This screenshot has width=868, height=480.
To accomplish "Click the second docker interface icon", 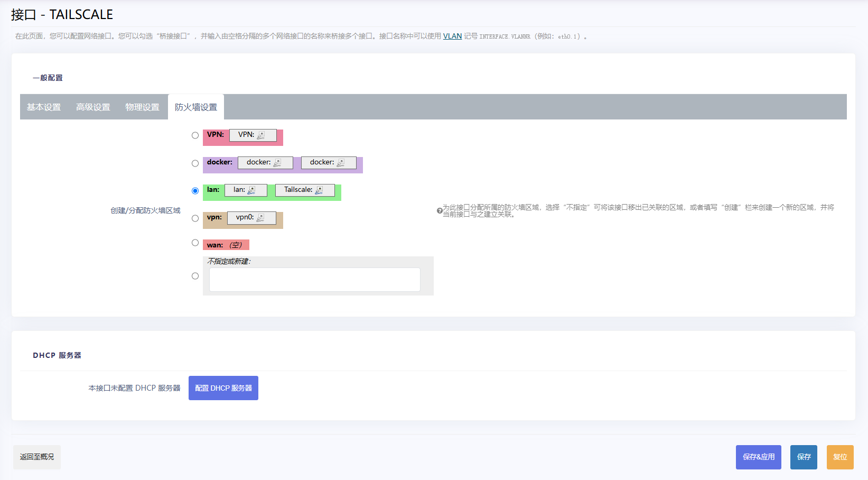I will pos(341,163).
